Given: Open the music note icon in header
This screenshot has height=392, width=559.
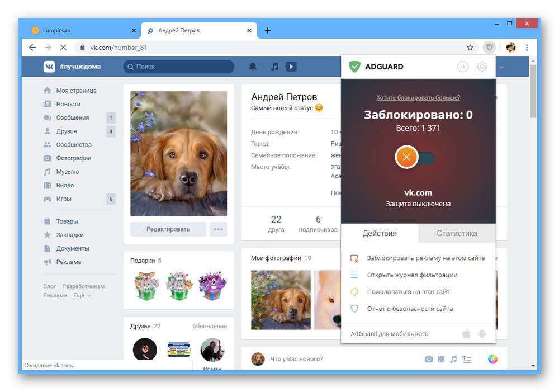Looking at the screenshot, I should [x=274, y=67].
